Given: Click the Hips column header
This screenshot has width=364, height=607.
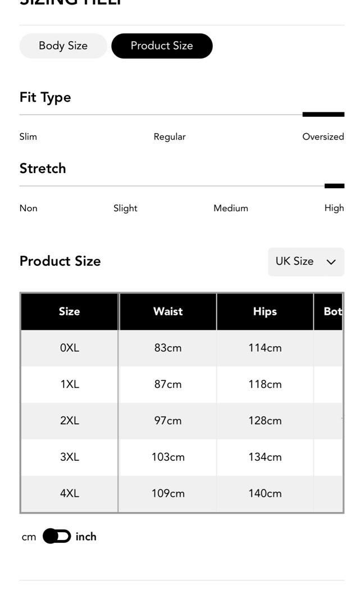Looking at the screenshot, I should point(265,311).
